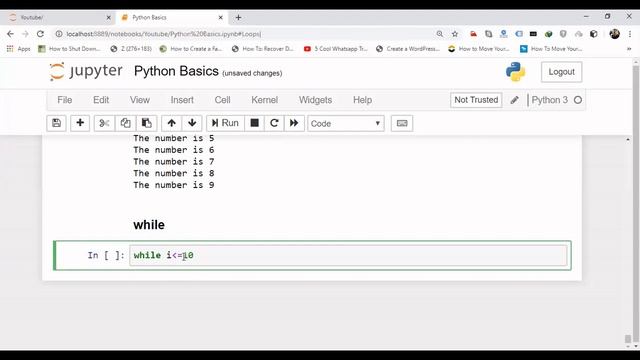Open the View menu

pyautogui.click(x=140, y=100)
